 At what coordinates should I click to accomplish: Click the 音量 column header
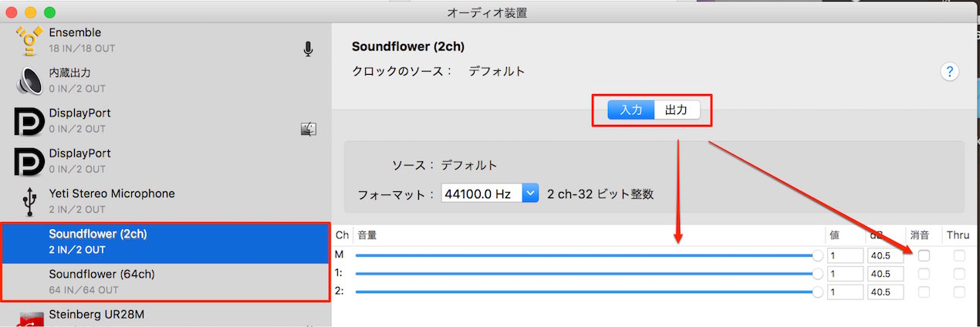point(367,235)
